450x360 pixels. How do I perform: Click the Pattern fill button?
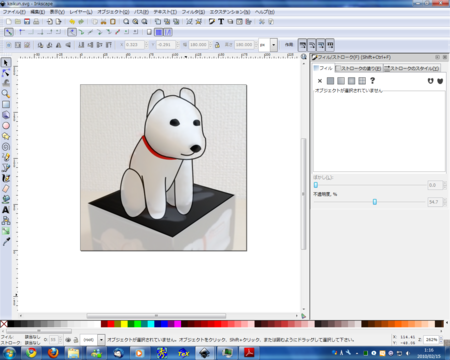click(362, 81)
